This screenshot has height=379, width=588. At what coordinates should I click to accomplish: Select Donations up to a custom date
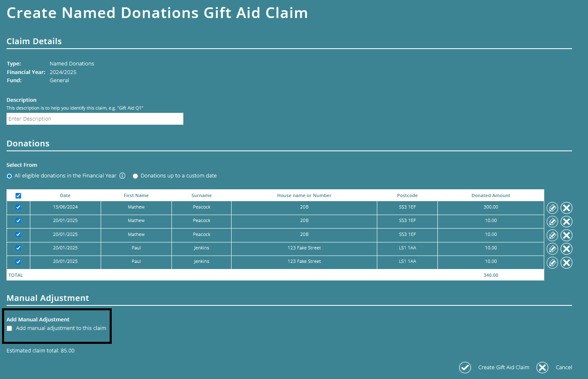point(135,175)
